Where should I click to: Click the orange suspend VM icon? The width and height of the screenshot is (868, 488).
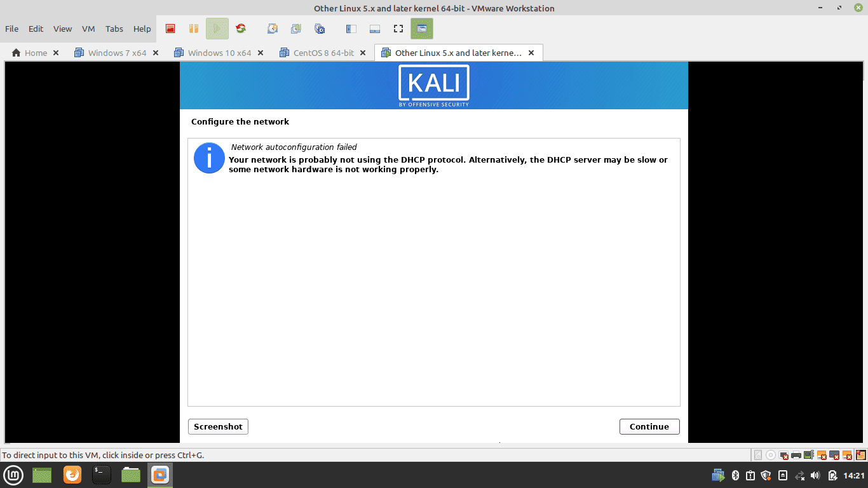coord(193,29)
